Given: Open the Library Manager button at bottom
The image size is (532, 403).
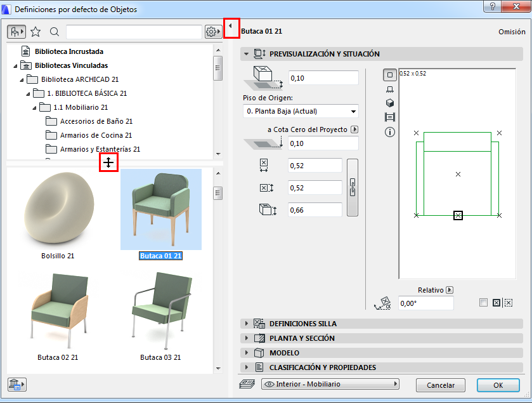Looking at the screenshot, I should pyautogui.click(x=16, y=385).
